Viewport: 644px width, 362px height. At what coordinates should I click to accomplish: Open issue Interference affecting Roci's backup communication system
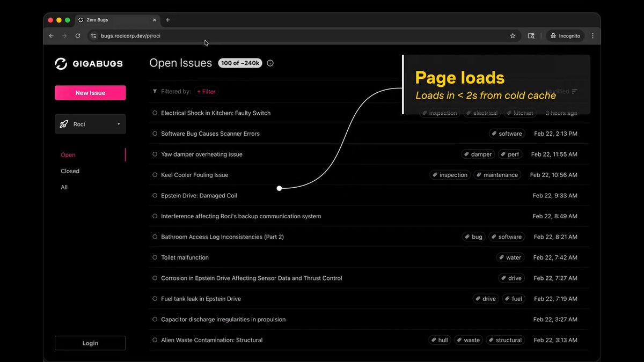pyautogui.click(x=241, y=216)
